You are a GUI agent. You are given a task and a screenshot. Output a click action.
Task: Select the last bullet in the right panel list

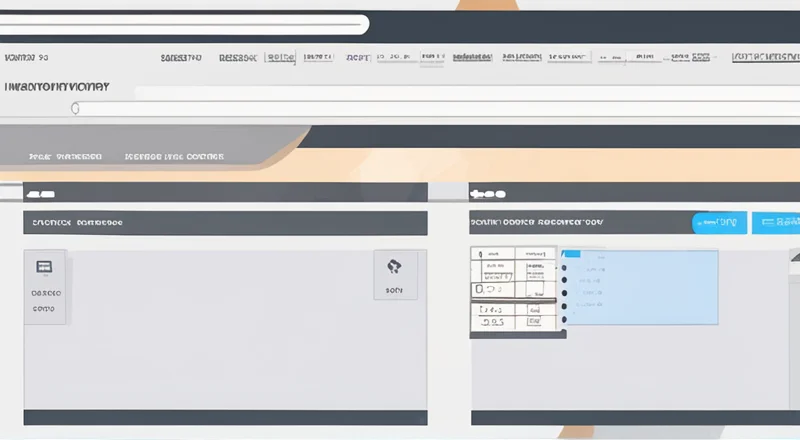[565, 319]
